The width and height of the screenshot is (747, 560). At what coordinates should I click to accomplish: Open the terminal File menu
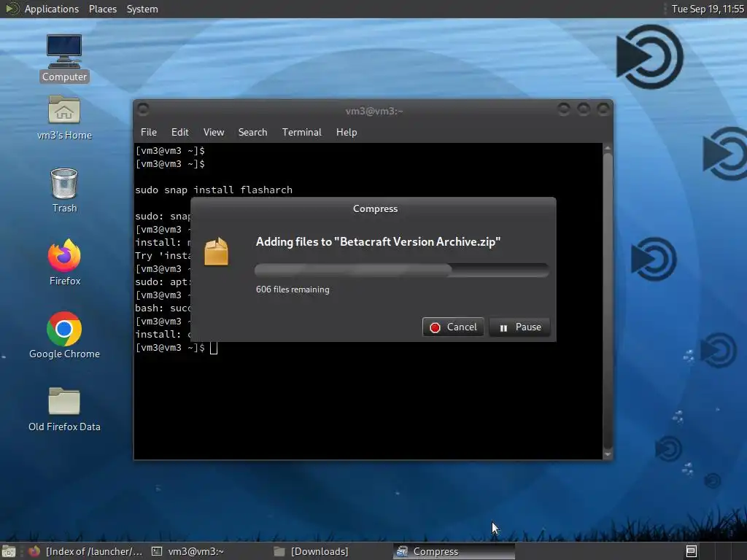coord(149,132)
